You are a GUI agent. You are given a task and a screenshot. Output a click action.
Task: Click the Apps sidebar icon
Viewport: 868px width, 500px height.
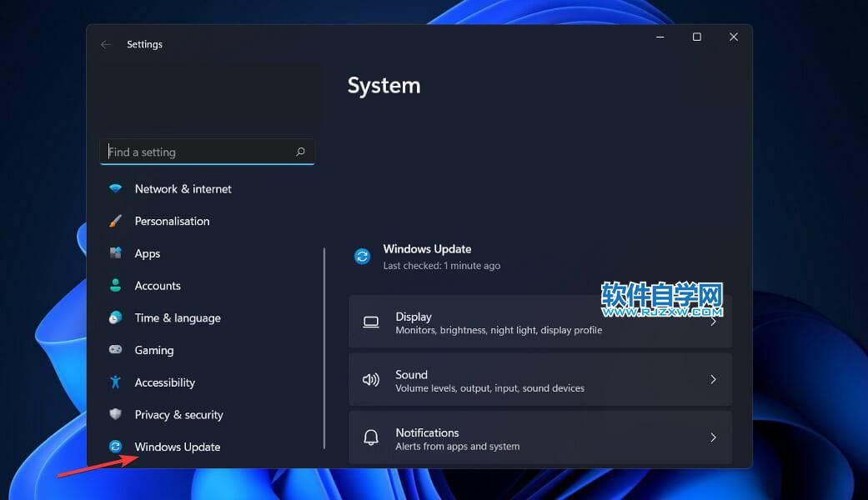(115, 253)
